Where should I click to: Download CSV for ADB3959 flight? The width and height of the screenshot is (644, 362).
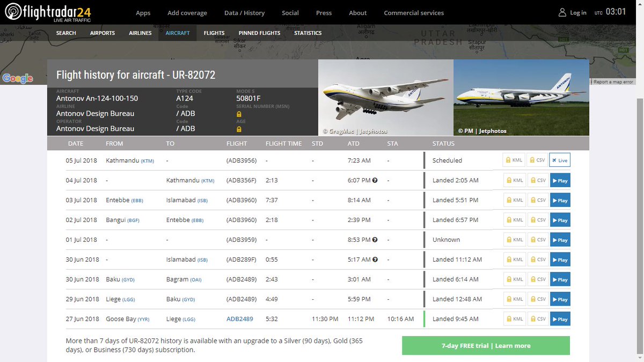(x=537, y=240)
